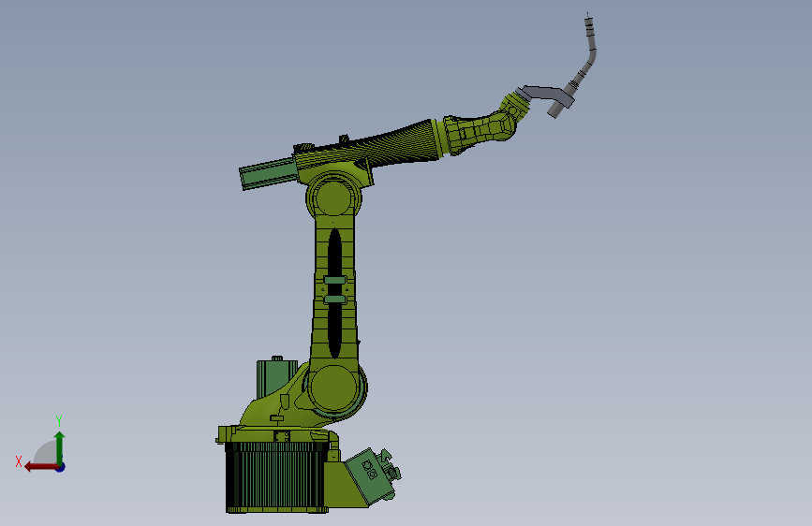
Task: Select the green counterweight bar on upper arm
Action: [x=268, y=173]
